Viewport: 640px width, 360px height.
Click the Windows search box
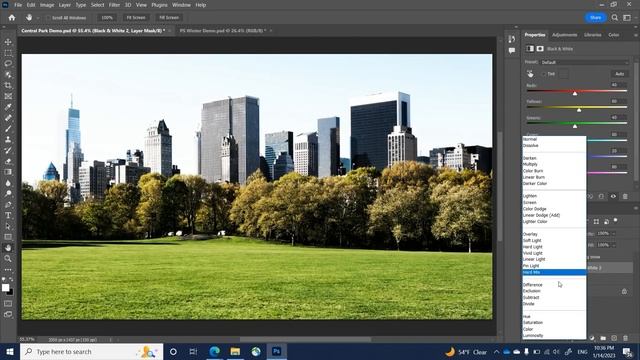(x=91, y=351)
